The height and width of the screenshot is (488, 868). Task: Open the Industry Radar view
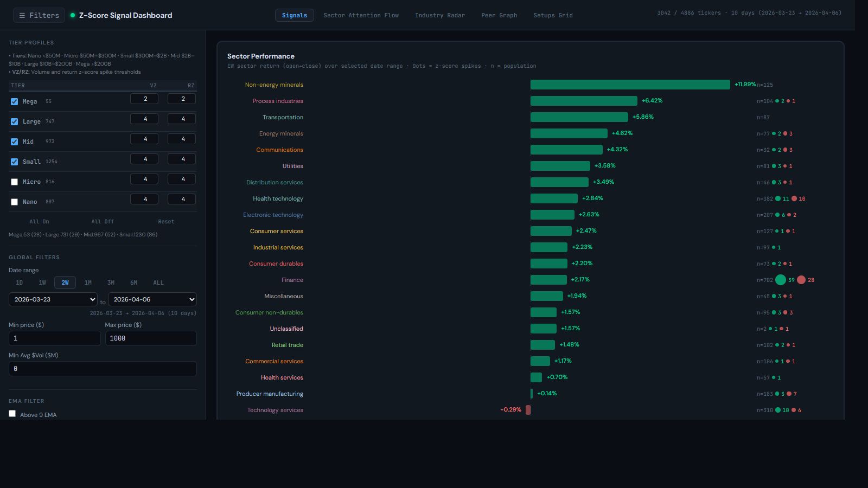coord(440,15)
